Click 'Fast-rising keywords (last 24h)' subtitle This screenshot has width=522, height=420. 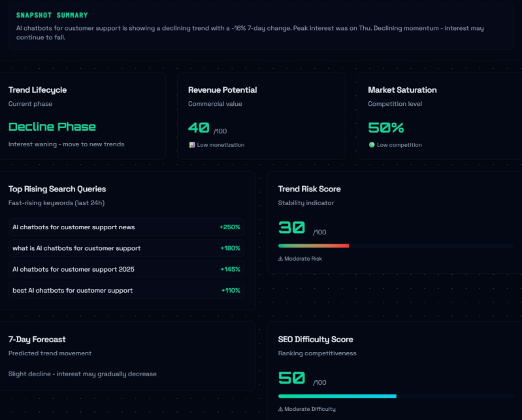coord(57,203)
